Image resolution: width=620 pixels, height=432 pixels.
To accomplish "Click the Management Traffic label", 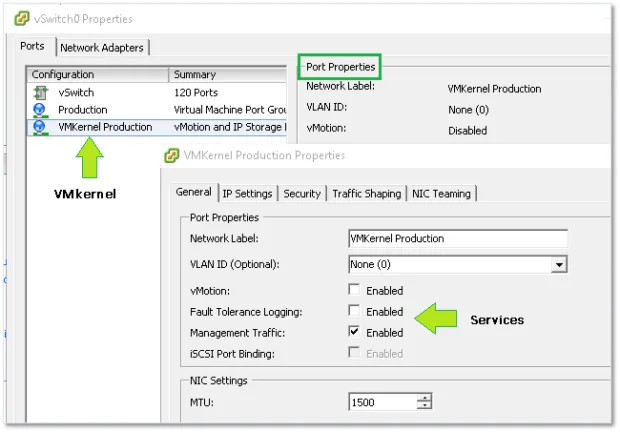I will point(237,333).
